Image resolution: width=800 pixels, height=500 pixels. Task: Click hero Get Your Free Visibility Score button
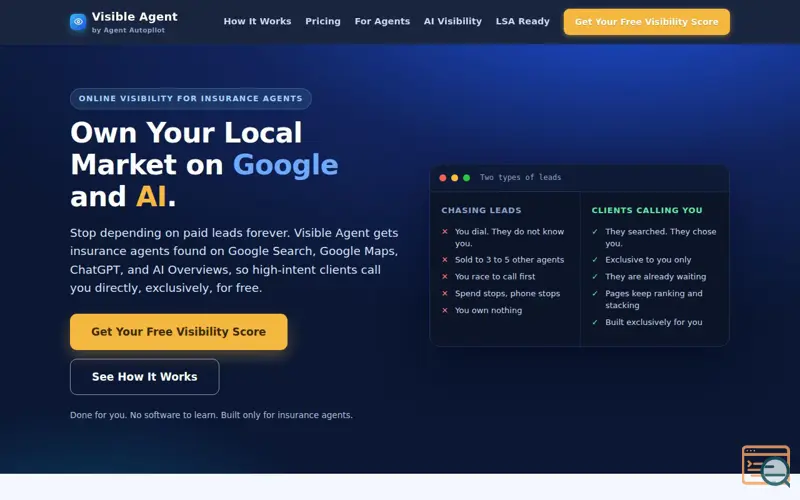(179, 332)
